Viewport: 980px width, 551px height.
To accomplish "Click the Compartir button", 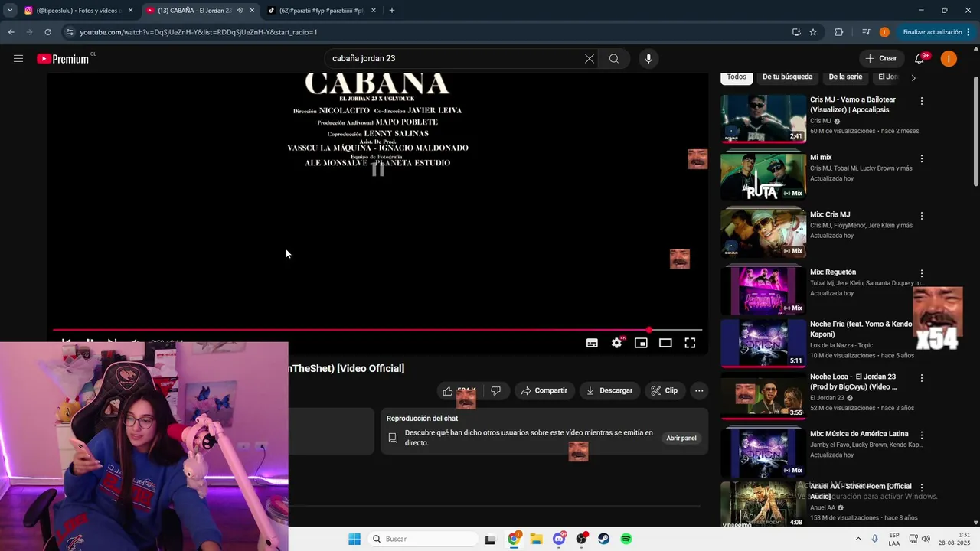I will click(544, 390).
